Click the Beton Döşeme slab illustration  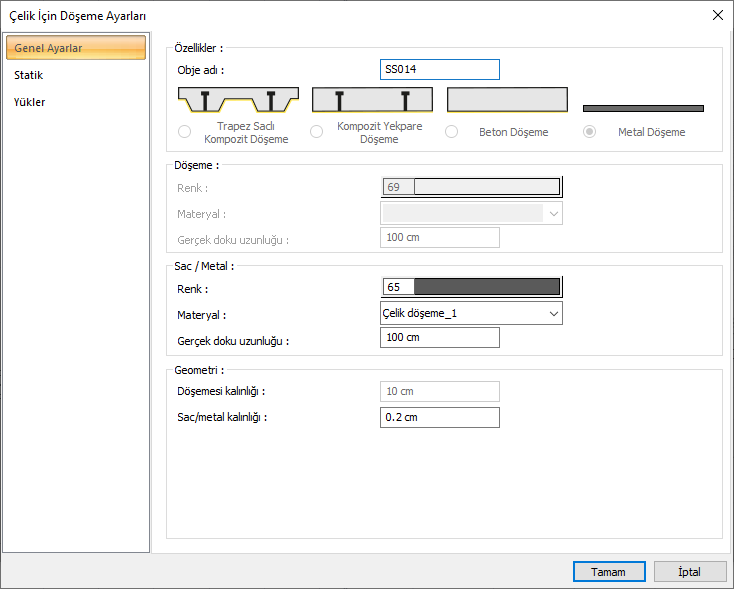506,99
